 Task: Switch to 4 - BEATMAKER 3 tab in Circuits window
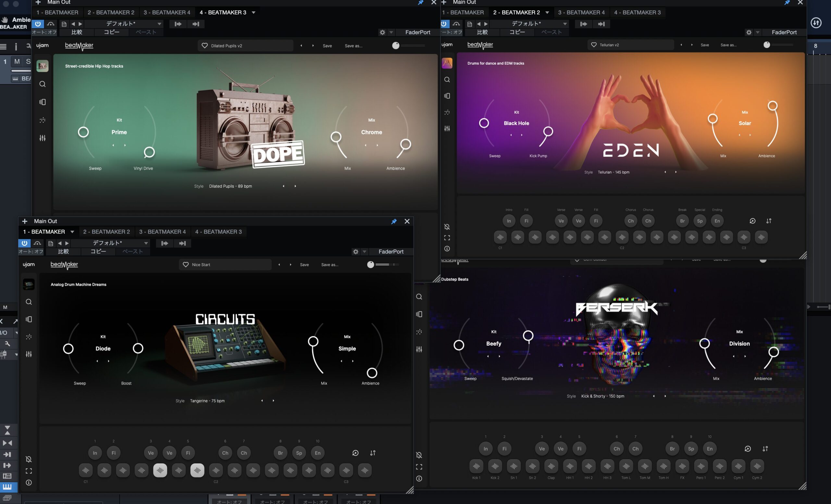[218, 232]
